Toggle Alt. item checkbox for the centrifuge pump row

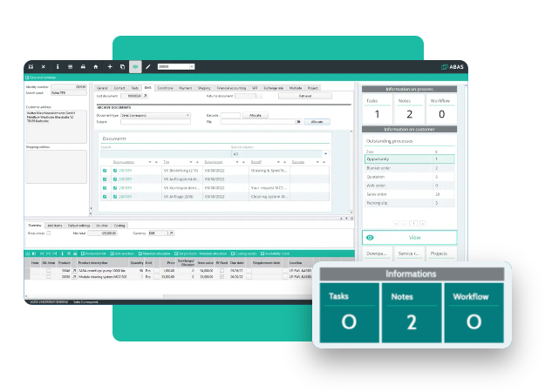pyautogui.click(x=49, y=271)
